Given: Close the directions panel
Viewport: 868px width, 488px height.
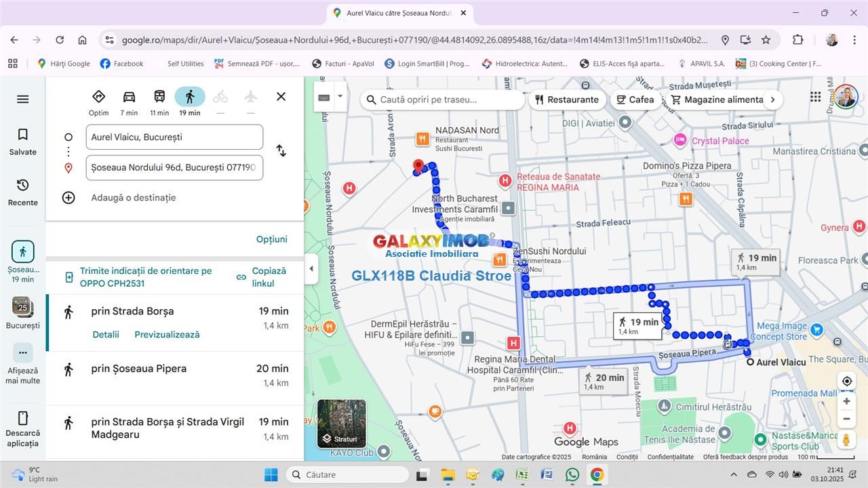Looking at the screenshot, I should [x=281, y=97].
